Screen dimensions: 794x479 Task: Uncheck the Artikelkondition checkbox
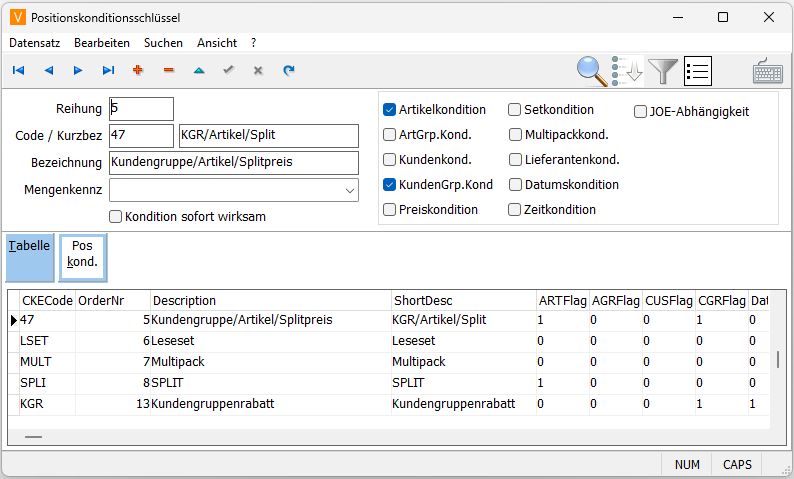point(390,110)
